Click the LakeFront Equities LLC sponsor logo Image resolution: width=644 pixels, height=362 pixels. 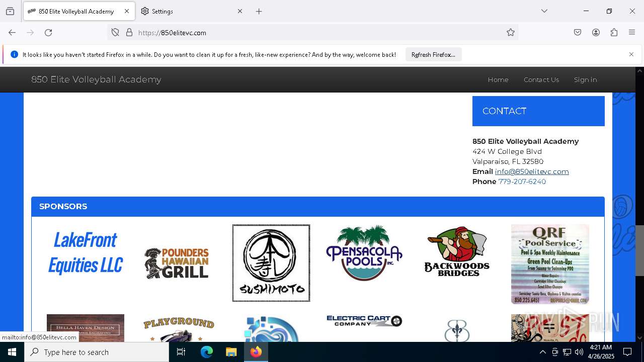click(x=86, y=252)
